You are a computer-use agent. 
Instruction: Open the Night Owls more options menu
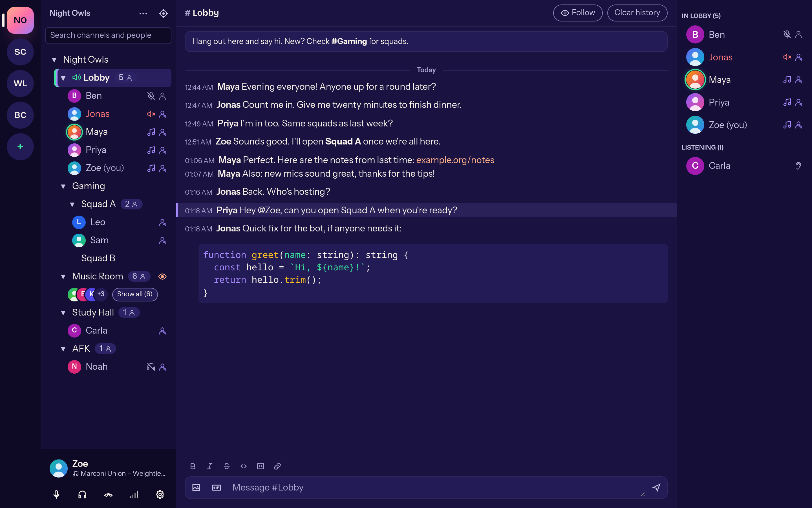143,14
